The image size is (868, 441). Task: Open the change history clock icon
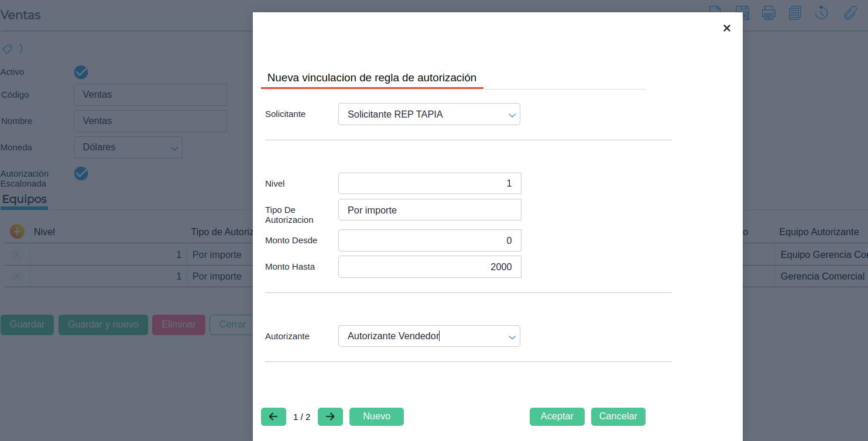[x=821, y=12]
